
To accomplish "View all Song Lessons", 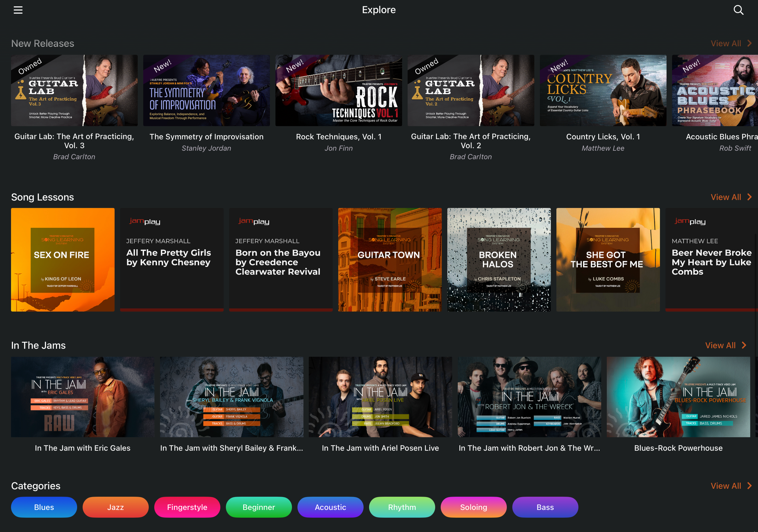I will [x=731, y=197].
